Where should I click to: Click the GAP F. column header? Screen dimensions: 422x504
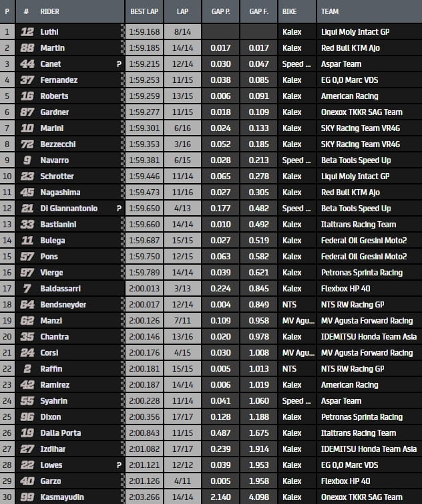(x=258, y=11)
